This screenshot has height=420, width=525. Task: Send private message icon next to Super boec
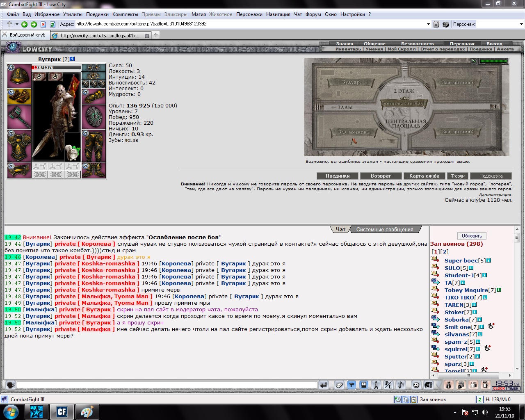pyautogui.click(x=435, y=260)
